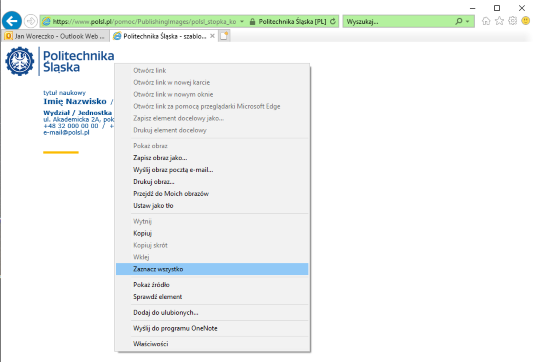Click 'Zapisz element docelowy jako...'
This screenshot has height=362, width=535.
pyautogui.click(x=212, y=118)
